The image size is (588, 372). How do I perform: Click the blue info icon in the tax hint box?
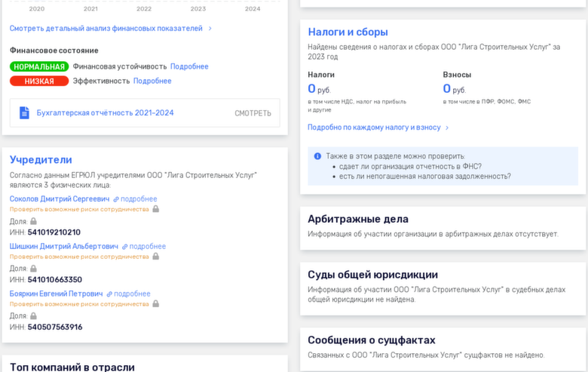(x=317, y=156)
